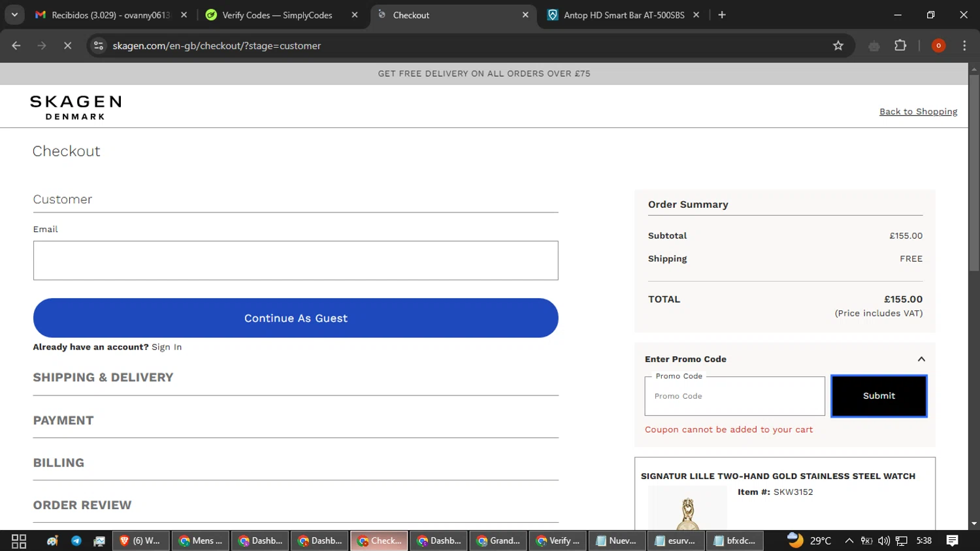Image resolution: width=980 pixels, height=551 pixels.
Task: Go back to previous page
Action: [16, 46]
